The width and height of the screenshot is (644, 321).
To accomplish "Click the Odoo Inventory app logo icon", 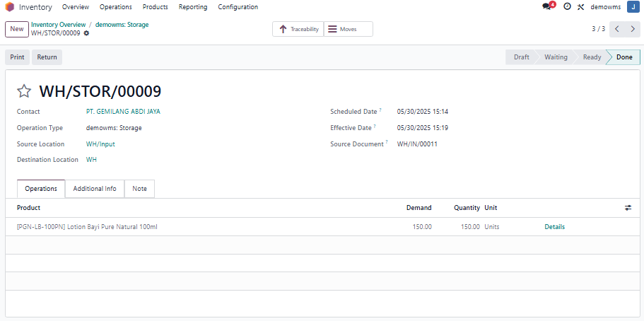I will click(x=9, y=7).
